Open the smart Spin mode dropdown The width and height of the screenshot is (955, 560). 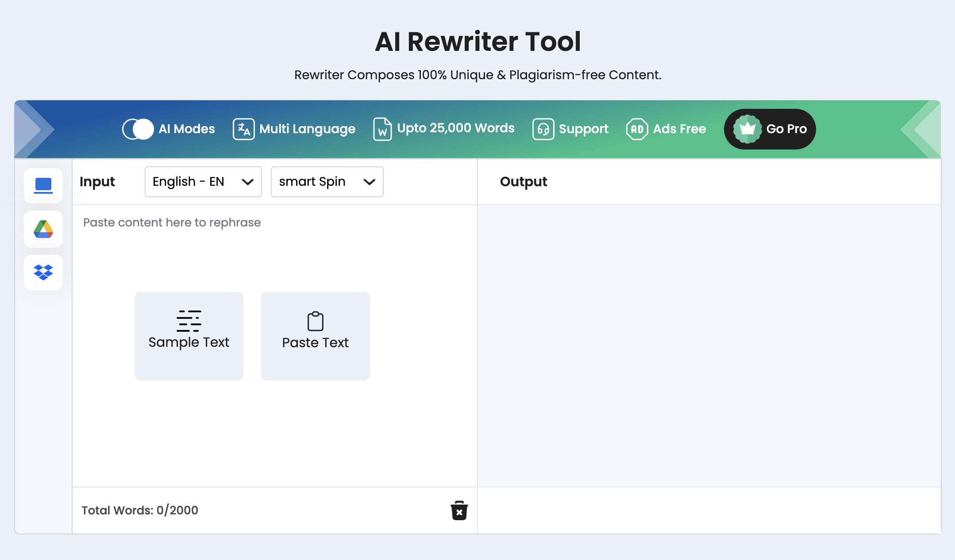coord(327,182)
